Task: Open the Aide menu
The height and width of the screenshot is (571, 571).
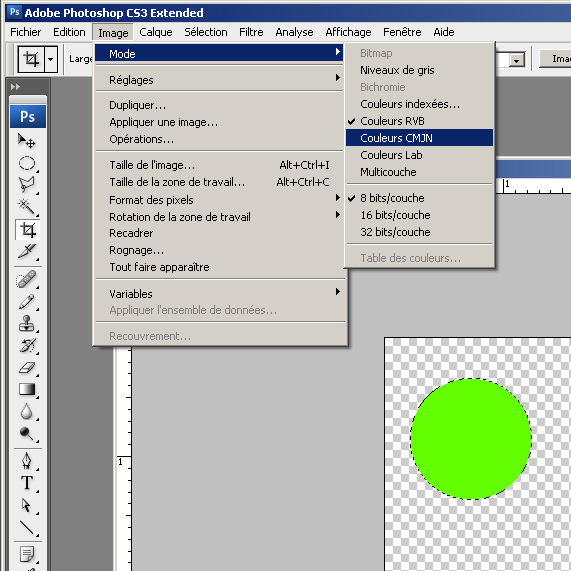Action: pos(444,32)
